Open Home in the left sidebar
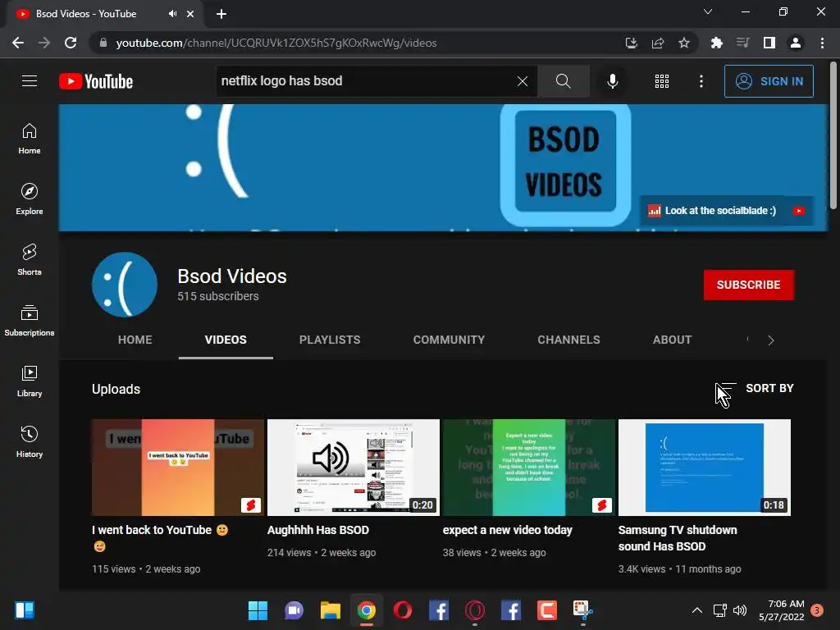840x630 pixels. [30, 139]
